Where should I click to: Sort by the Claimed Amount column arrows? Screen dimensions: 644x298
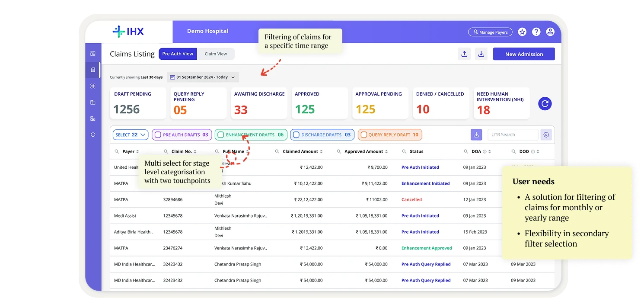(x=322, y=152)
